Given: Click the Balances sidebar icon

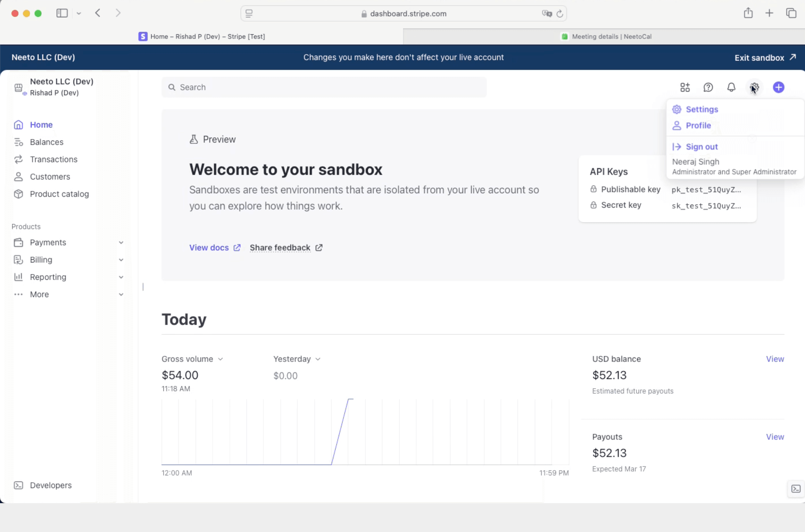Looking at the screenshot, I should click(18, 142).
